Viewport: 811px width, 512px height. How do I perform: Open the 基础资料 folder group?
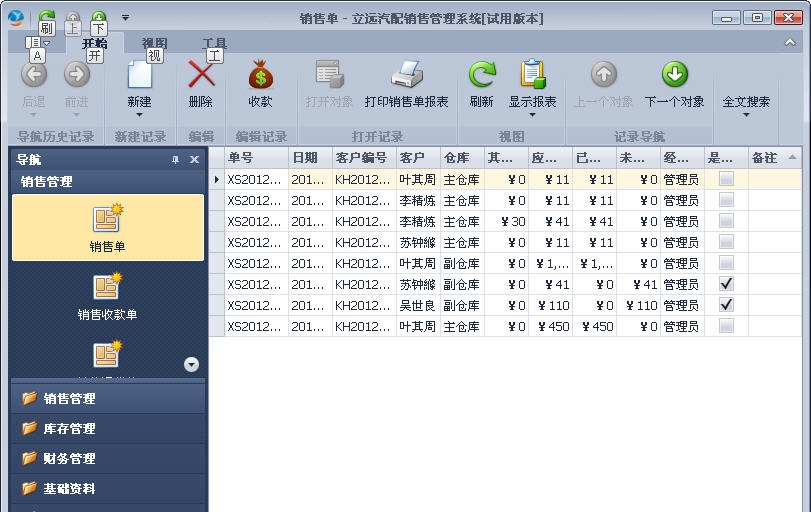(x=108, y=488)
